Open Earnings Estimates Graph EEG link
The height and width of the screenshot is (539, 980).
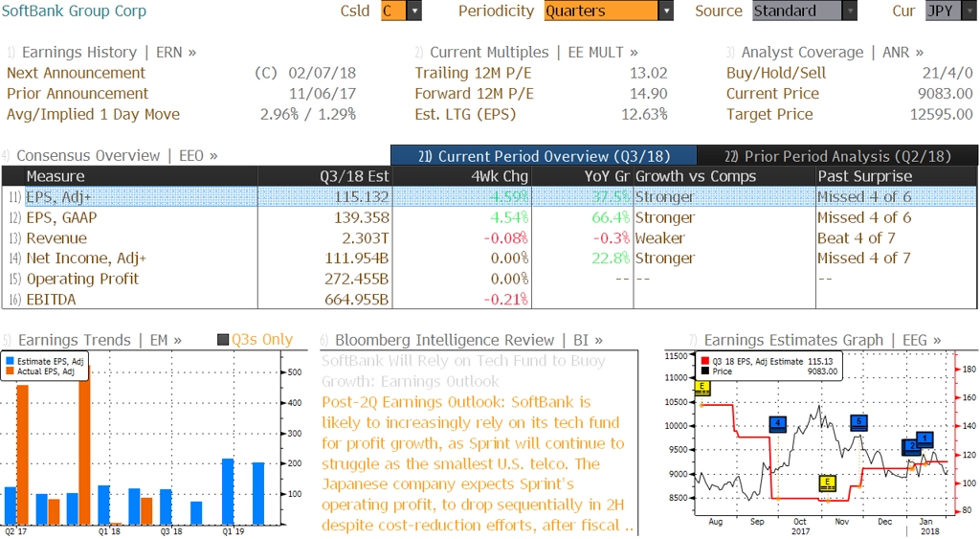tap(822, 340)
